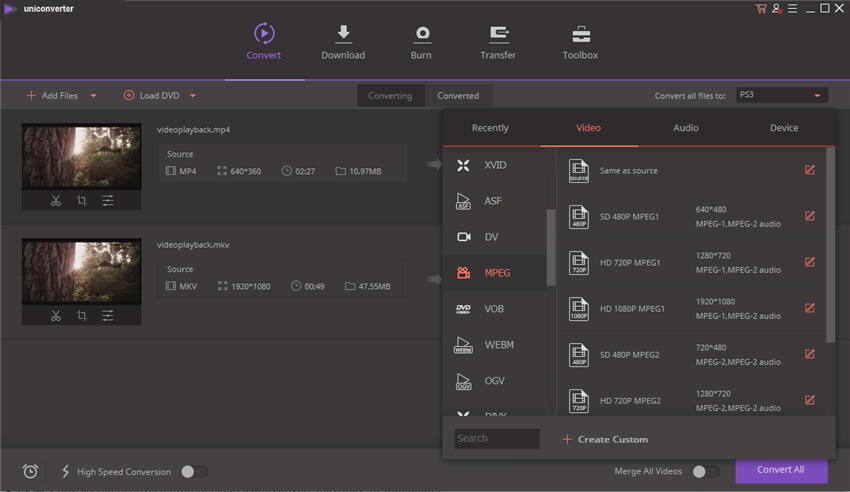Start conversion with Convert All

pyautogui.click(x=781, y=470)
